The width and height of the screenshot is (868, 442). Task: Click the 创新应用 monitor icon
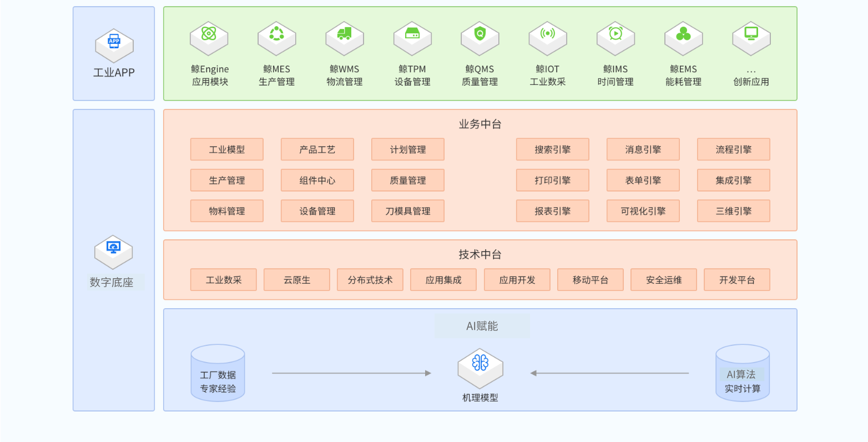(751, 38)
